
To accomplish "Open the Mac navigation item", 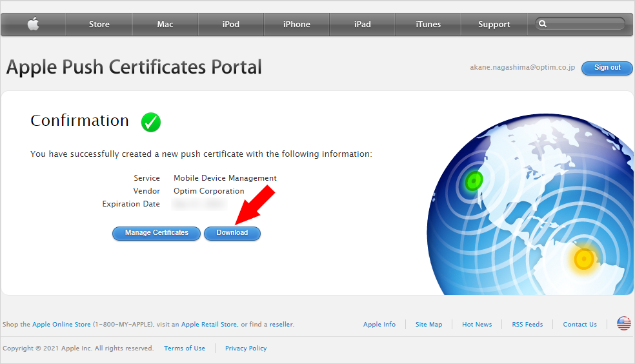I will click(x=165, y=25).
